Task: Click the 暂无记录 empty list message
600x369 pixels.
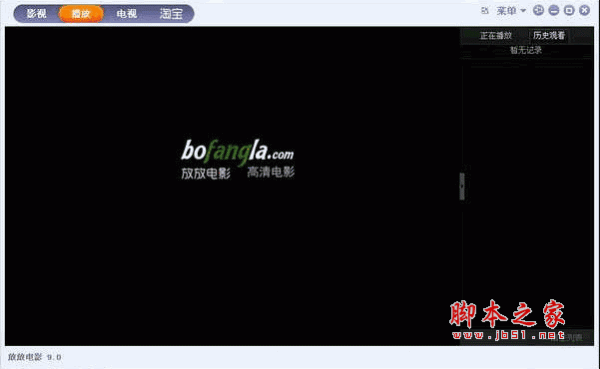Action: (x=526, y=50)
